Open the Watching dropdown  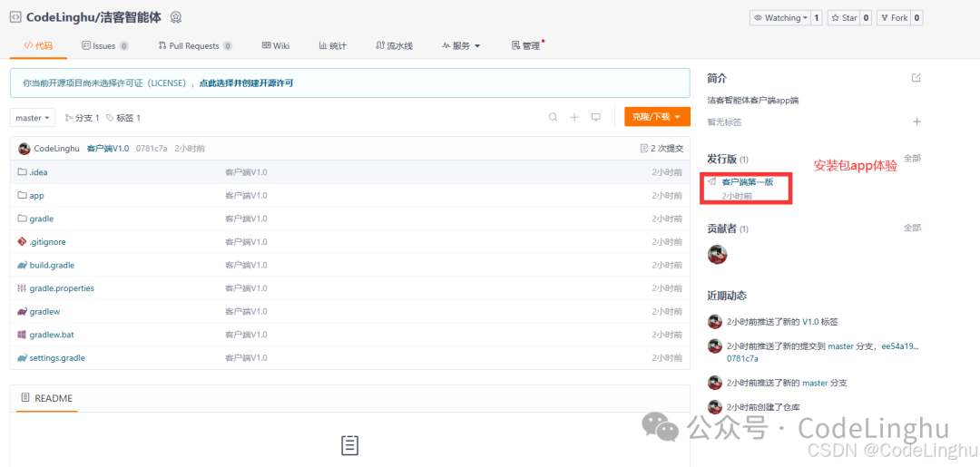(780, 18)
